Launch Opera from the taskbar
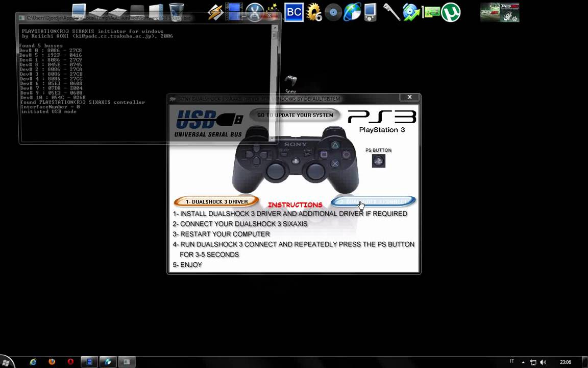Image resolution: width=588 pixels, height=368 pixels. click(70, 362)
